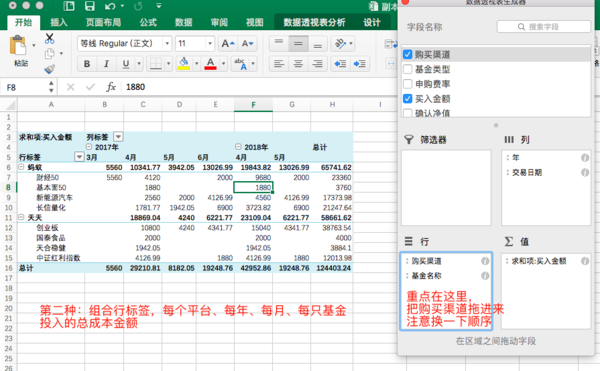Toggle italic formatting

click(106, 64)
